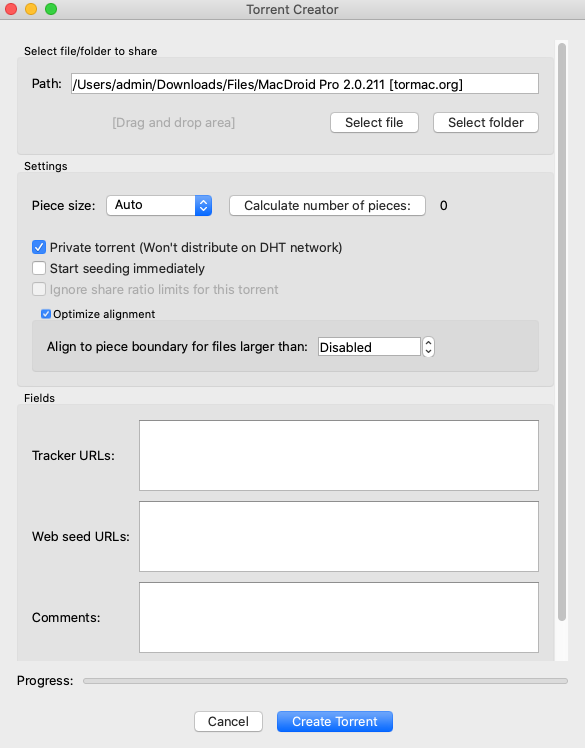Decrease the align boundary stepper value
The image size is (585, 748).
(x=428, y=352)
